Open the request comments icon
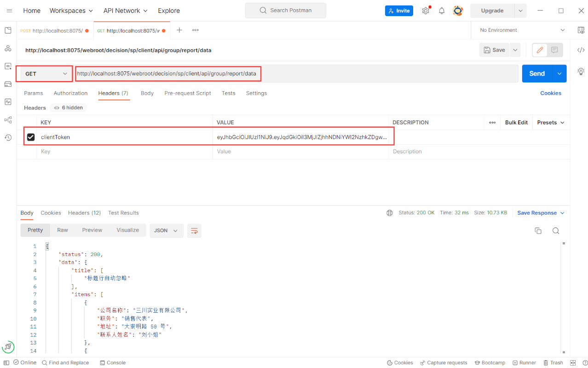 tap(554, 50)
